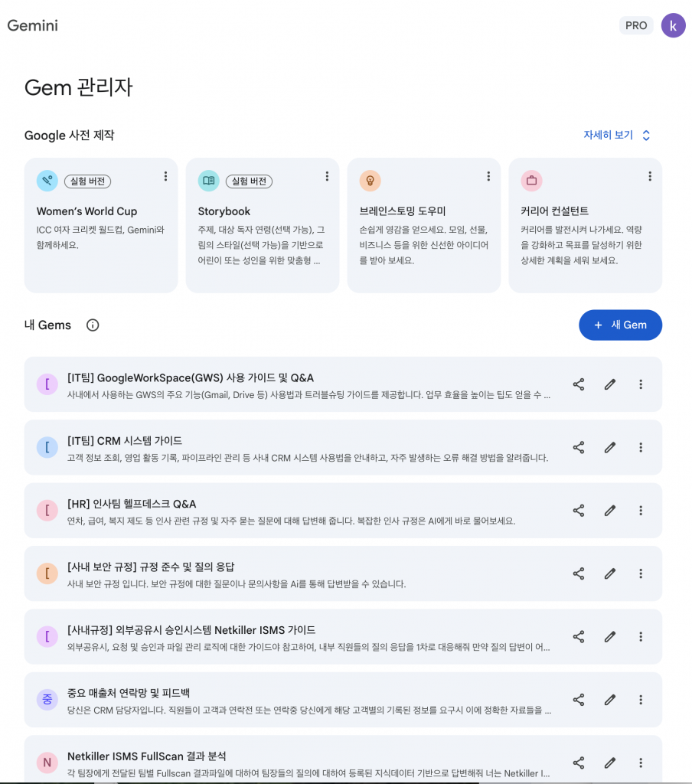Edit the 사내 보안 규정 Gem
The image size is (692, 784).
pyautogui.click(x=610, y=573)
